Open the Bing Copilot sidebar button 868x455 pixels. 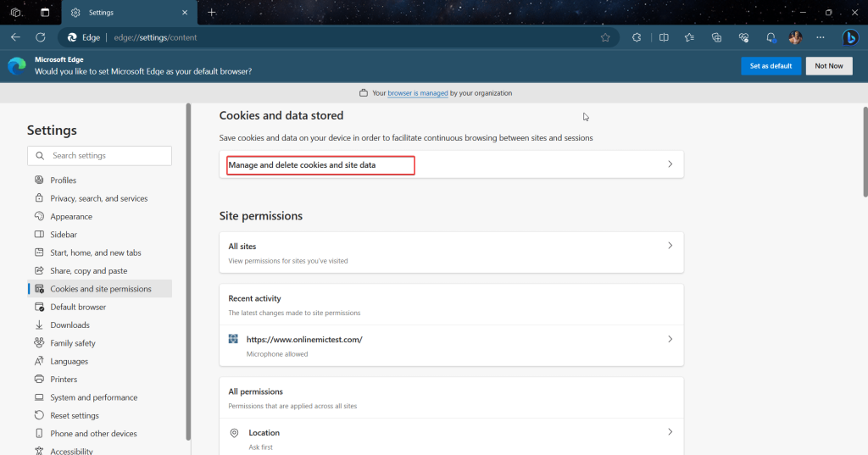[x=850, y=37]
